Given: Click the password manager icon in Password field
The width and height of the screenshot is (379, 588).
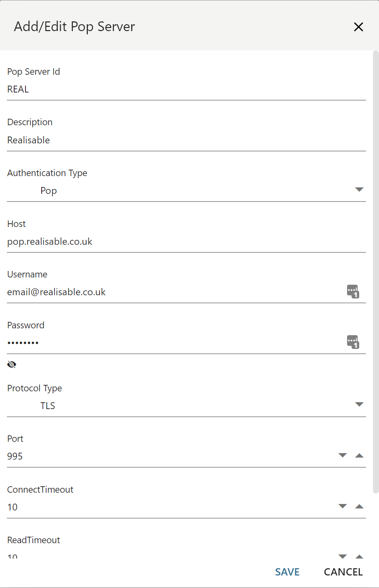Looking at the screenshot, I should coord(353,342).
